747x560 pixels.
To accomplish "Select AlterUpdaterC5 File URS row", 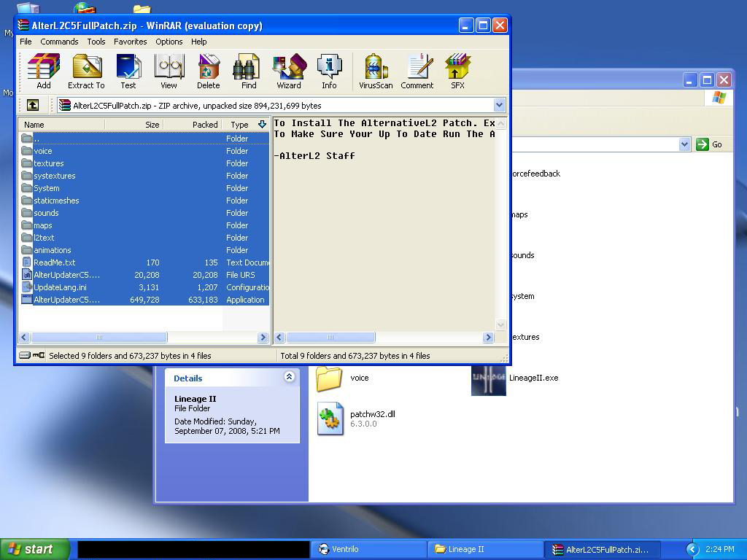I will click(x=144, y=275).
